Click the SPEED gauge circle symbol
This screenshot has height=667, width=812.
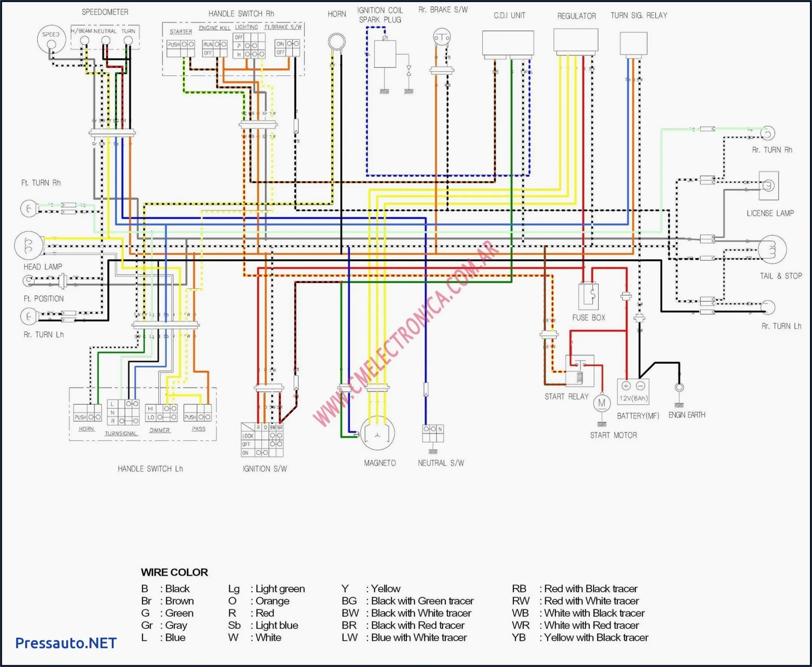(x=51, y=39)
